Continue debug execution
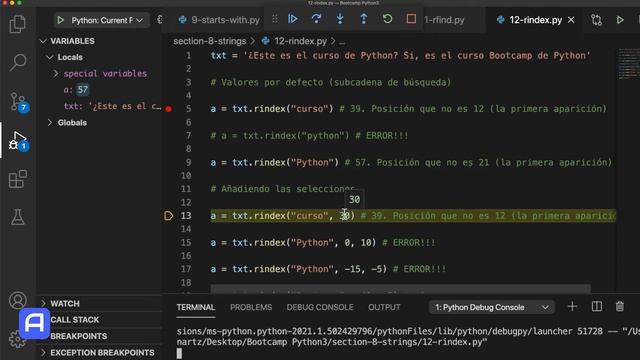640x360 pixels. [x=293, y=19]
